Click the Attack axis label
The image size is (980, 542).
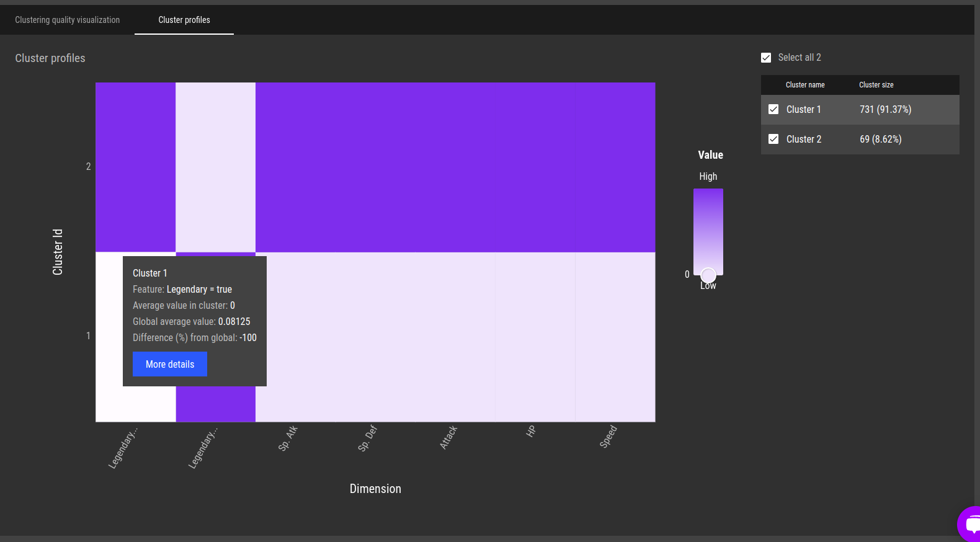tap(448, 437)
